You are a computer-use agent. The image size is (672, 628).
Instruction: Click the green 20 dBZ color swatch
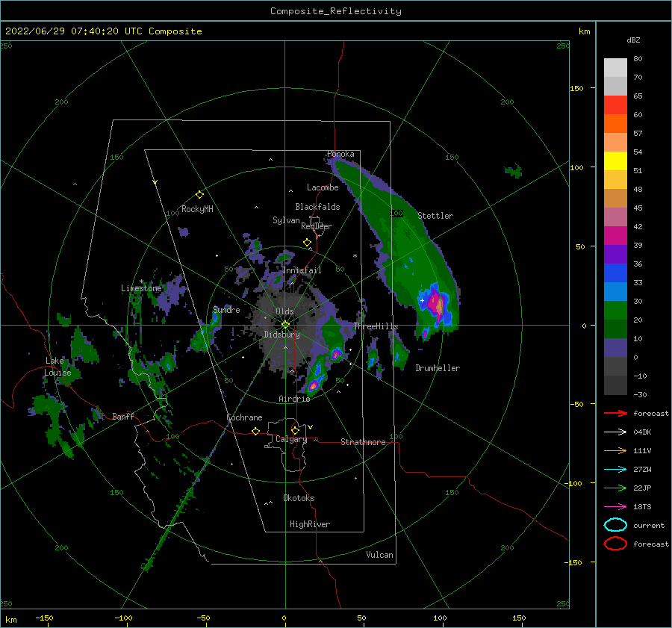[x=615, y=311]
